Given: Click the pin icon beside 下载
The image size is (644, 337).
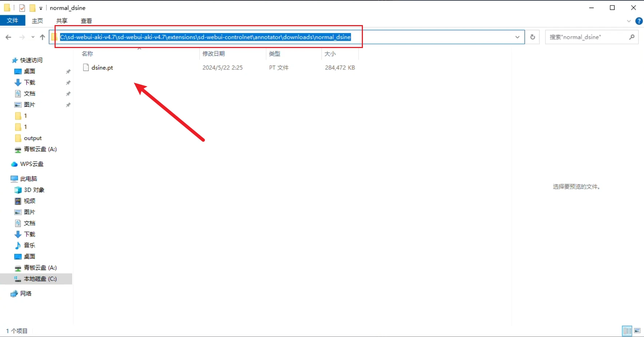Looking at the screenshot, I should 68,83.
